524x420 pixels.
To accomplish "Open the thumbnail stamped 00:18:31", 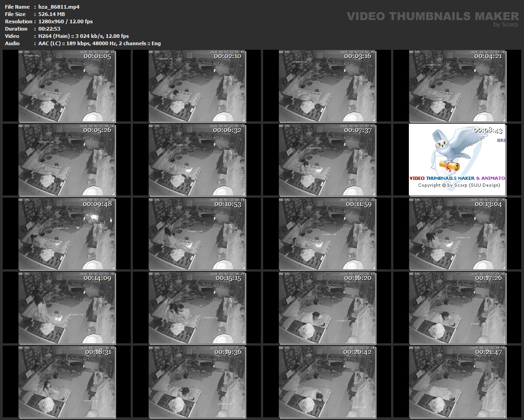I will 67,382.
